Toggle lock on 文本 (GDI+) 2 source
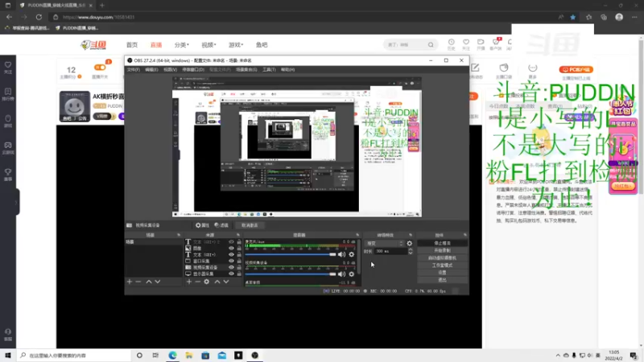This screenshot has height=362, width=644. (239, 242)
